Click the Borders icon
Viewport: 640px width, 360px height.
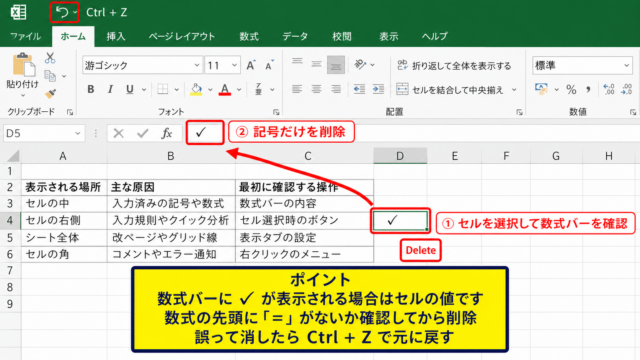coord(163,89)
